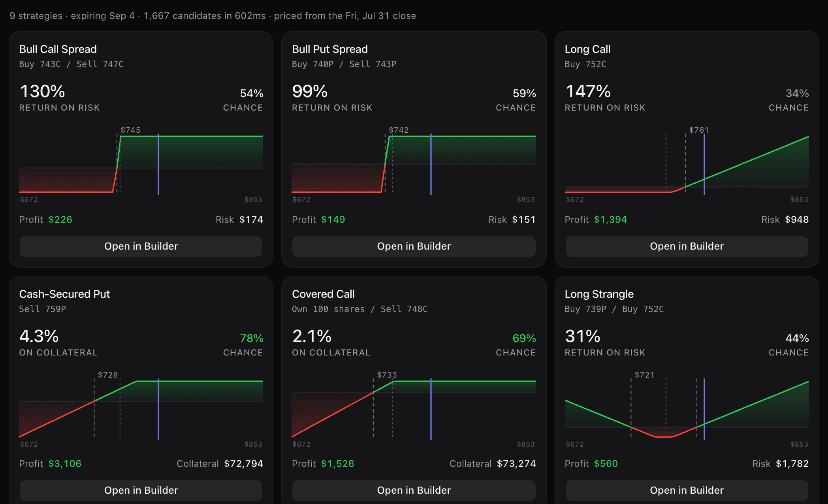
Task: Select the Cash-Secured Put title
Action: 64,294
